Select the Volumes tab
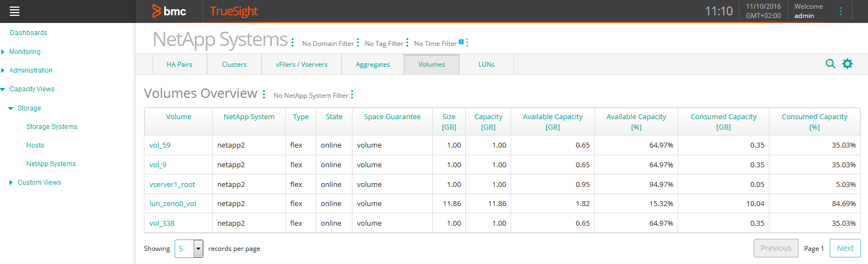The height and width of the screenshot is (264, 868). (x=432, y=64)
